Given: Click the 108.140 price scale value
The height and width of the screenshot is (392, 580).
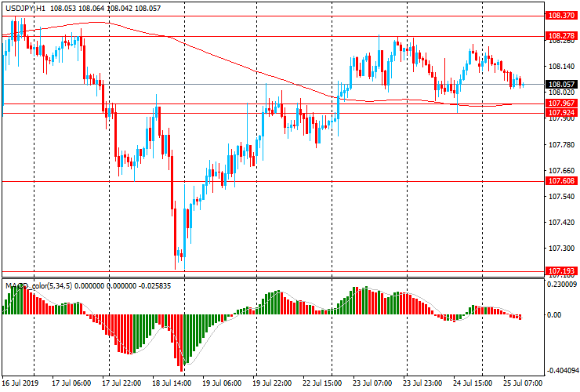Looking at the screenshot, I should click(561, 67).
